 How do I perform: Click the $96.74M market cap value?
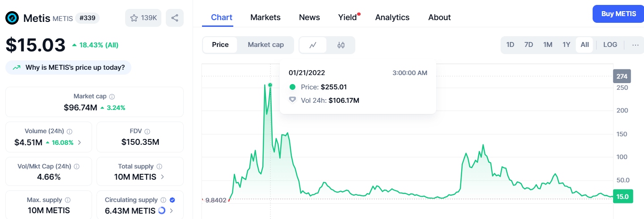(x=80, y=108)
